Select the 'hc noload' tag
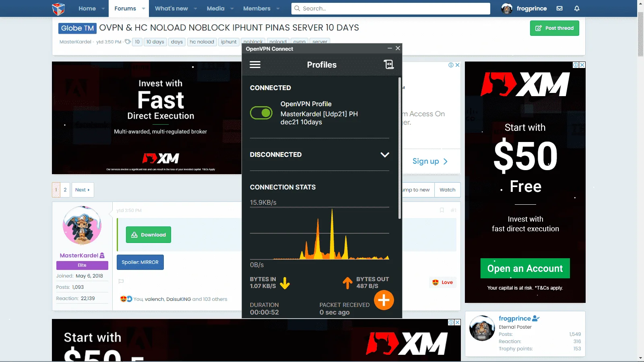Screen dimensions: 644x362 tap(202, 42)
